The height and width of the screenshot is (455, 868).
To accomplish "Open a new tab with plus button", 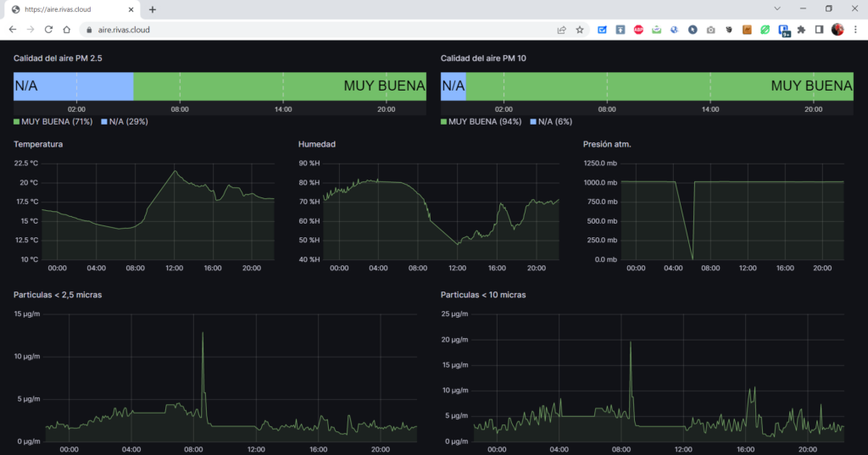I will [153, 9].
